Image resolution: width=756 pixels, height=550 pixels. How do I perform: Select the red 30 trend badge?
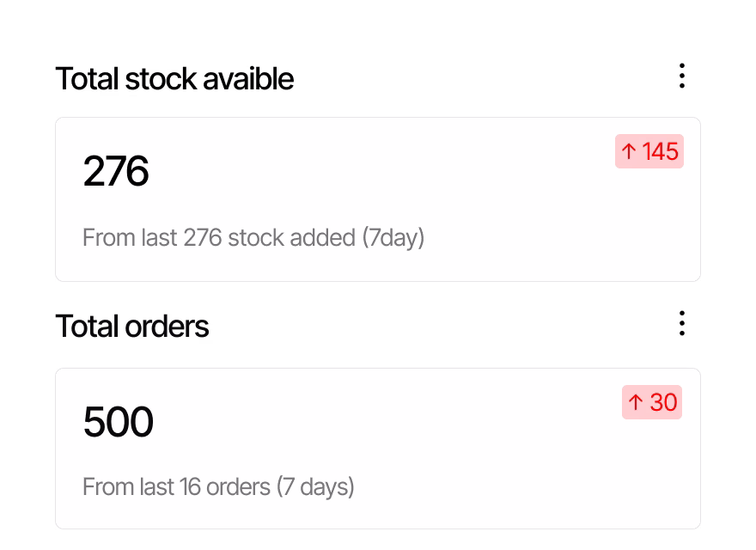[x=652, y=402]
